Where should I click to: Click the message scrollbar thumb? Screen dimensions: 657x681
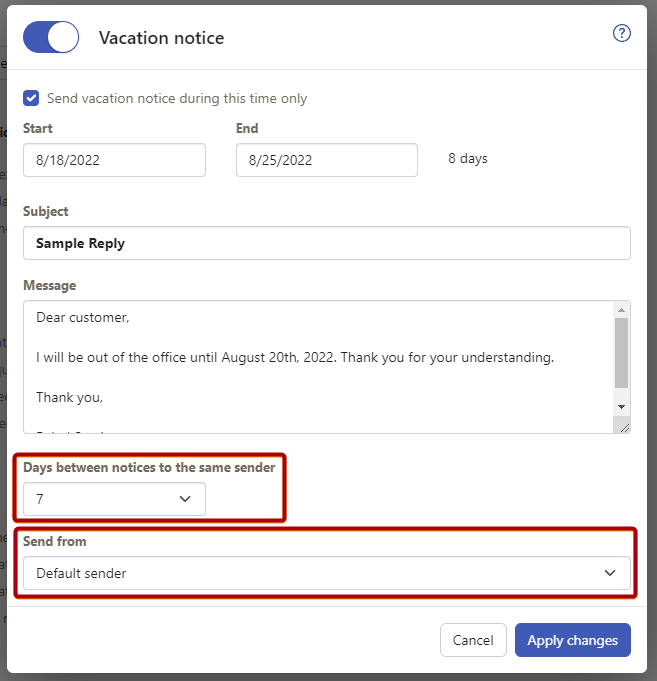[621, 353]
